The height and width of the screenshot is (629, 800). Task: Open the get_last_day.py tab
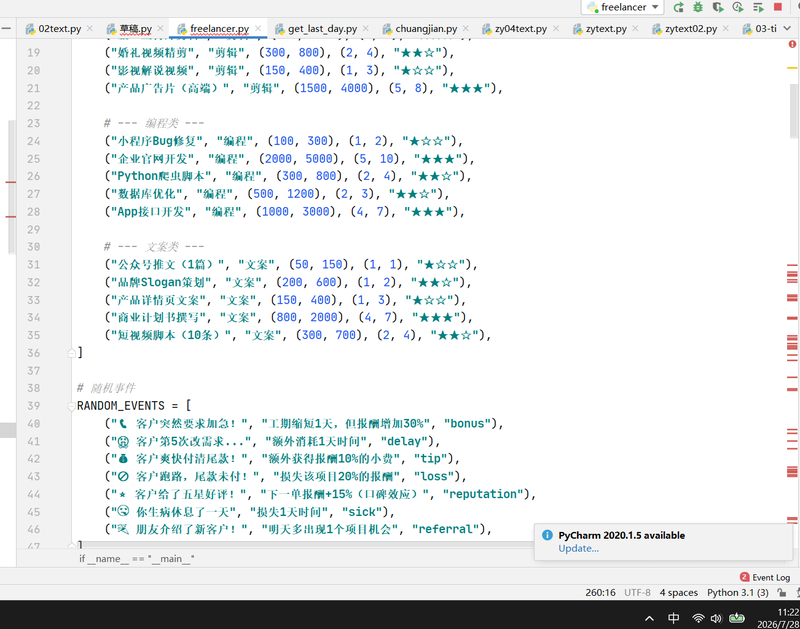pyautogui.click(x=322, y=29)
